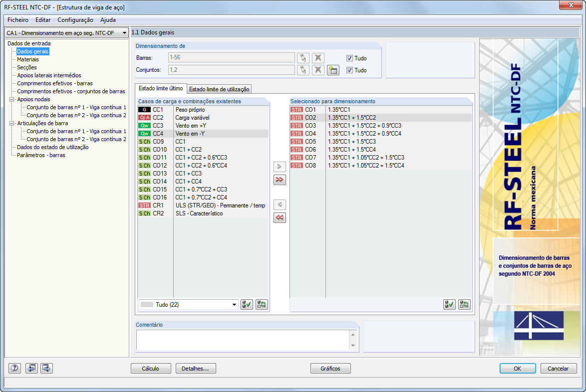Invert selection in existing load cases list
Image resolution: width=586 pixels, height=392 pixels.
[x=262, y=305]
